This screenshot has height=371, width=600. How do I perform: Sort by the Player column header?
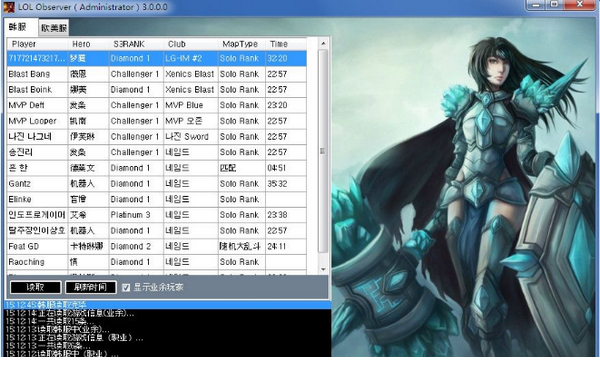[38, 44]
